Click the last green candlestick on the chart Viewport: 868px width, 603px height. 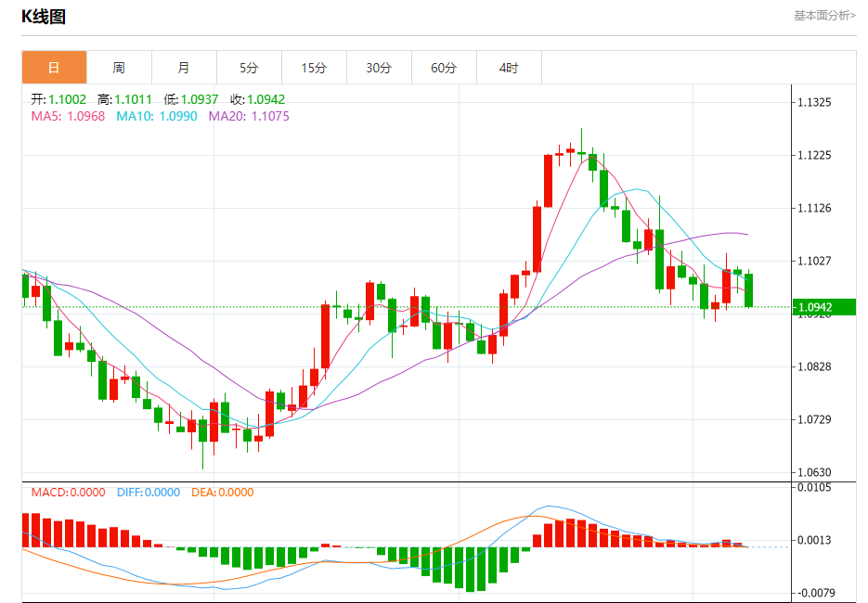click(748, 289)
